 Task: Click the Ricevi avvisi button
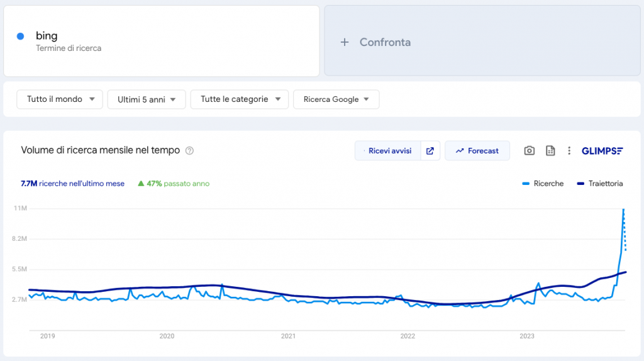[388, 151]
